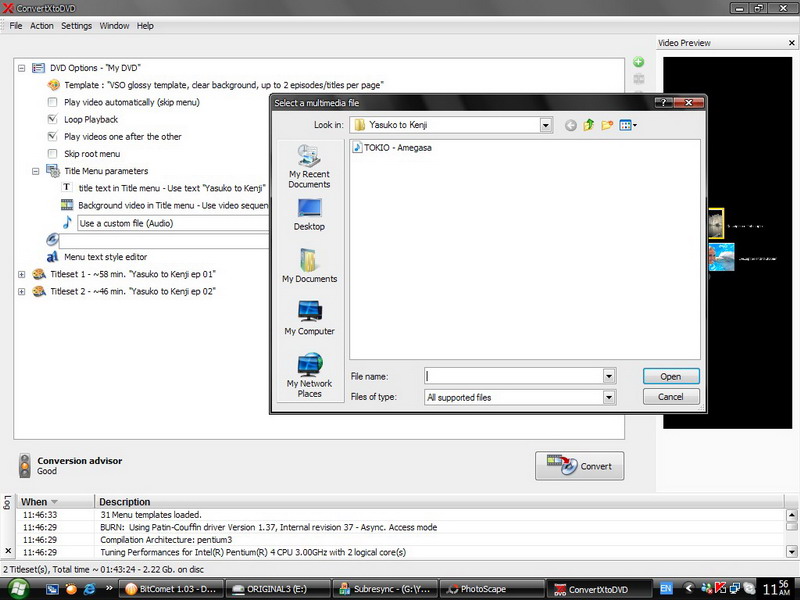The width and height of the screenshot is (800, 600).
Task: Click the log scrollbar's up arrow
Action: tap(791, 515)
